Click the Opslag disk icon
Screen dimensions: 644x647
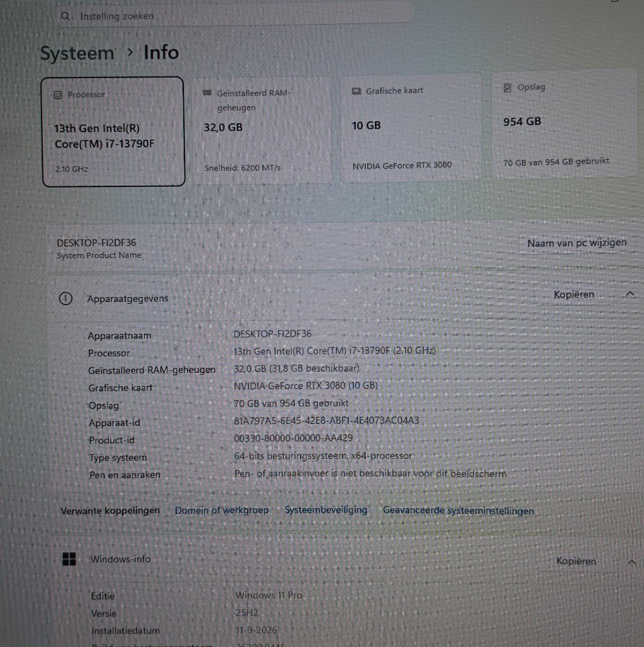point(507,87)
